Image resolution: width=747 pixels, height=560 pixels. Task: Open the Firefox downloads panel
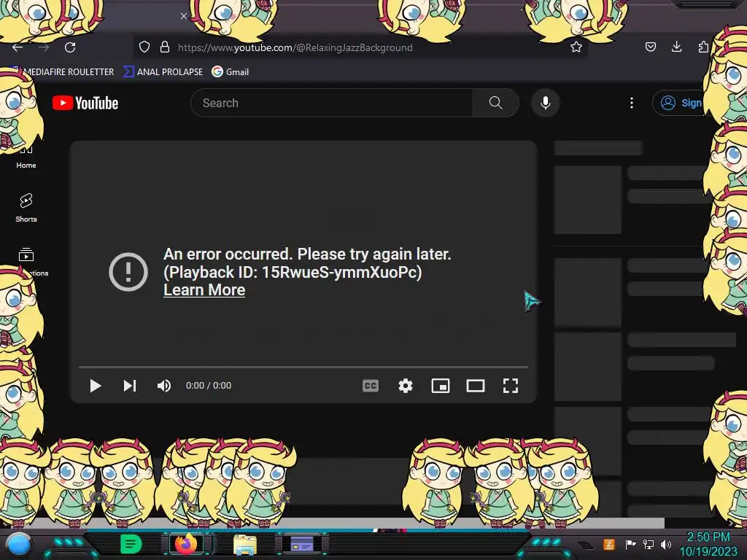pos(676,47)
